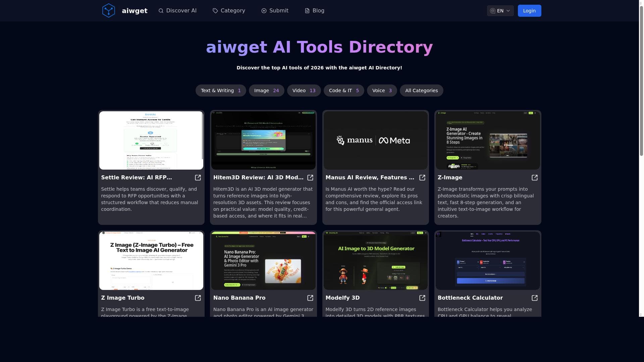Open the Settle Review: AI RFP title link
The width and height of the screenshot is (644, 362).
[137, 178]
